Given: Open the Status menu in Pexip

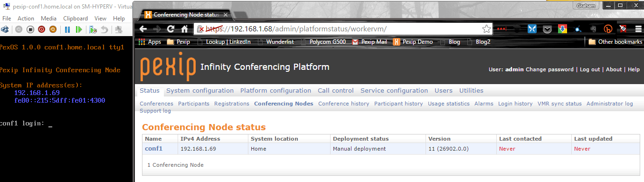Looking at the screenshot, I should click(150, 91).
